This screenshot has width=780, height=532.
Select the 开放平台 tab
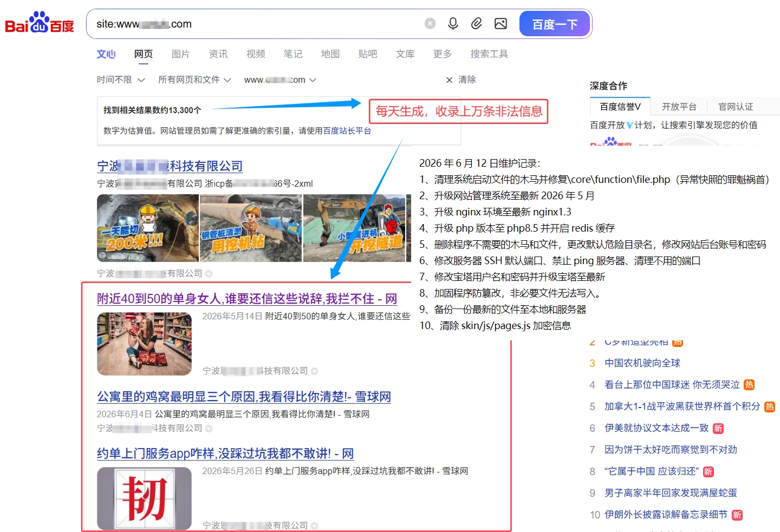pyautogui.click(x=679, y=107)
